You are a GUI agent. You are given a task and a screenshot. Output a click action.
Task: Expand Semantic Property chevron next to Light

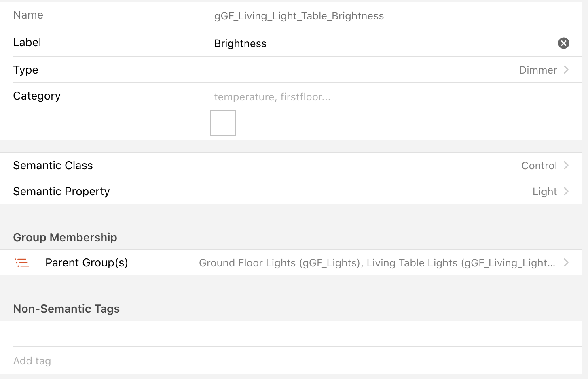566,191
